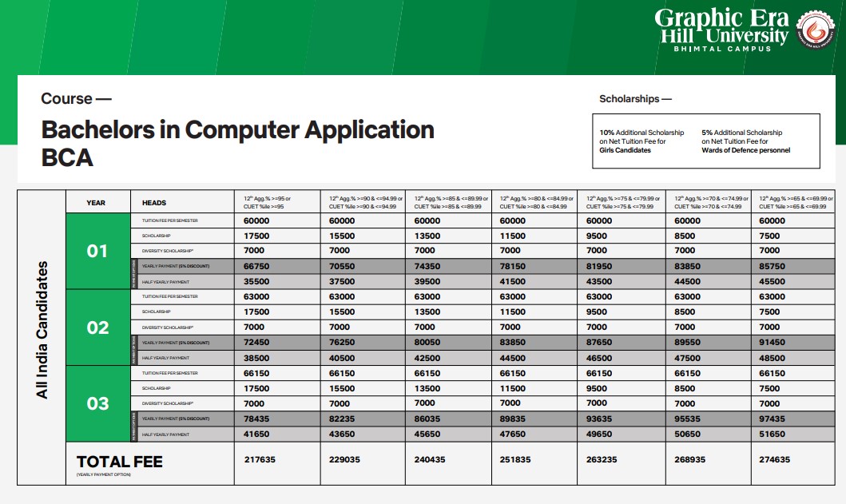846x504 pixels.
Task: Click the half yearly value 41650
Action: pyautogui.click(x=256, y=434)
